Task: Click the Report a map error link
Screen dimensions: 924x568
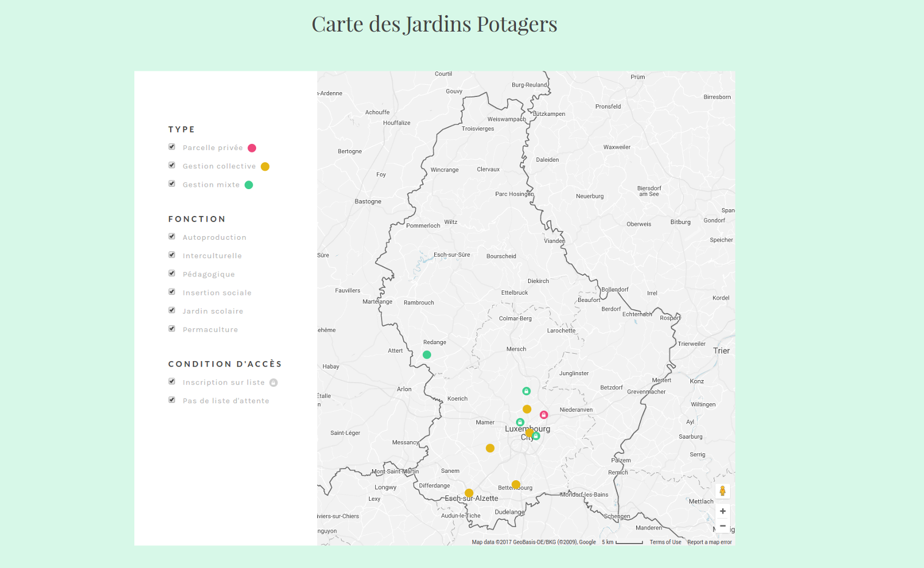Action: (x=709, y=542)
